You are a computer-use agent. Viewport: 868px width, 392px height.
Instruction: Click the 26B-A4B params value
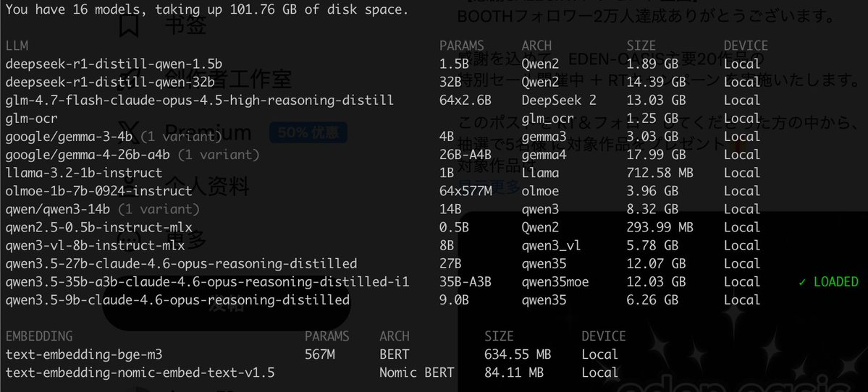465,154
